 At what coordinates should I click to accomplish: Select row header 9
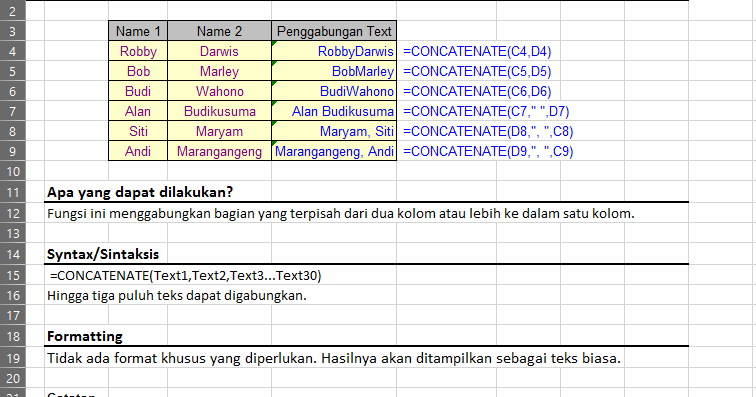(x=13, y=151)
